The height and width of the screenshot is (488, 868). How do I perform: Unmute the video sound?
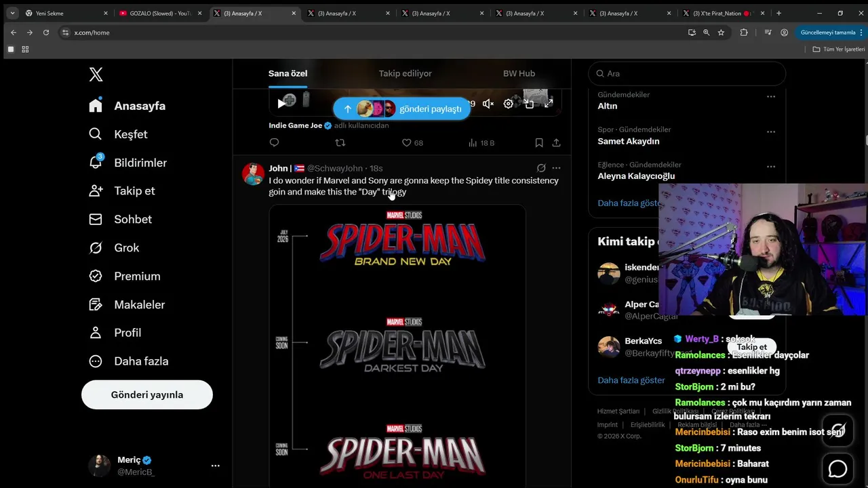pyautogui.click(x=488, y=104)
